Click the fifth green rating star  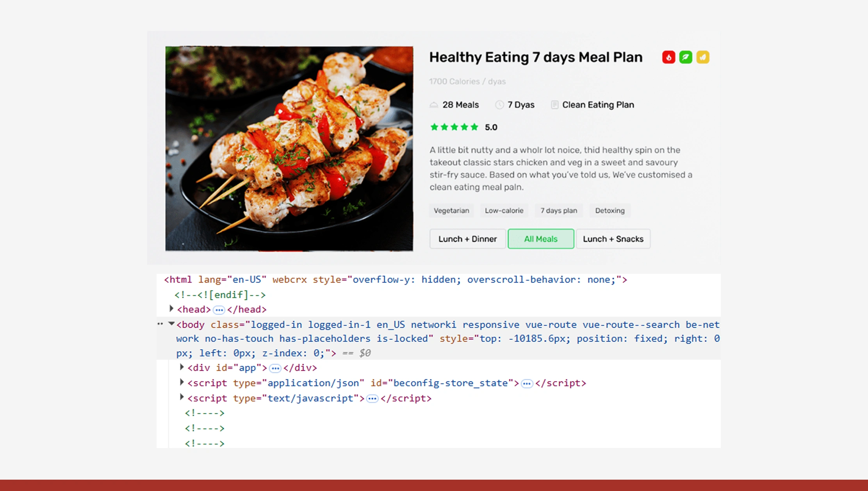(x=474, y=127)
